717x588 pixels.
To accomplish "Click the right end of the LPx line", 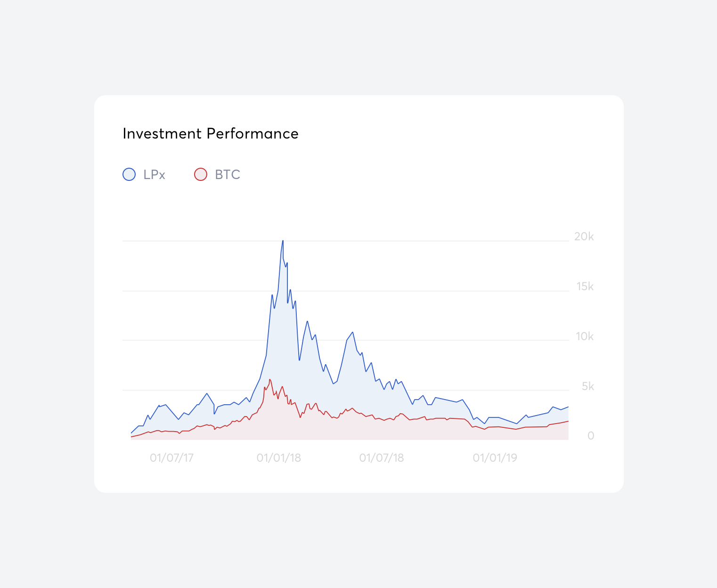I will pos(568,407).
